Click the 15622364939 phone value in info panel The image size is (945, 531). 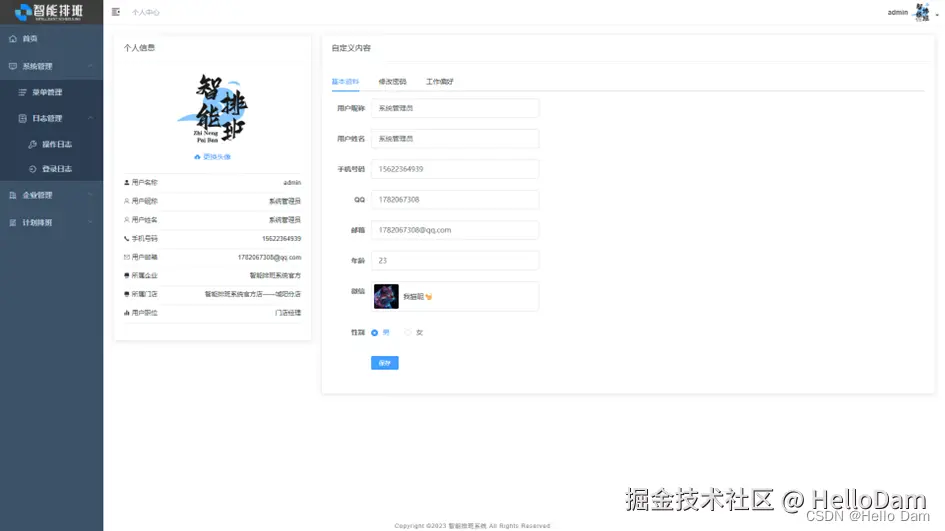(281, 239)
